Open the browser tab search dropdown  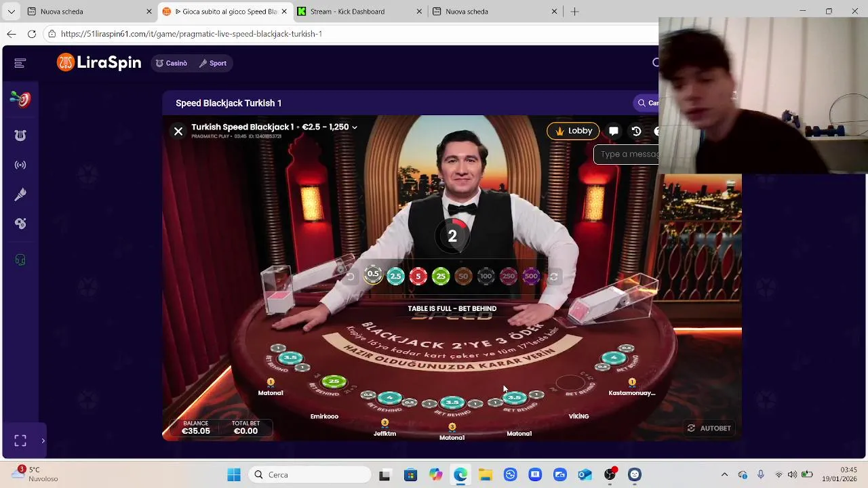coord(11,12)
